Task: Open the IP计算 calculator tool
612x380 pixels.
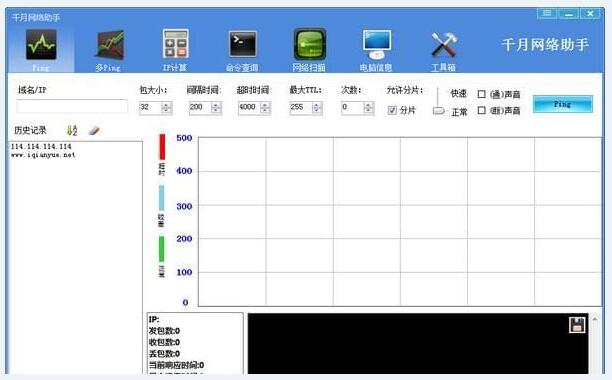Action: (175, 44)
